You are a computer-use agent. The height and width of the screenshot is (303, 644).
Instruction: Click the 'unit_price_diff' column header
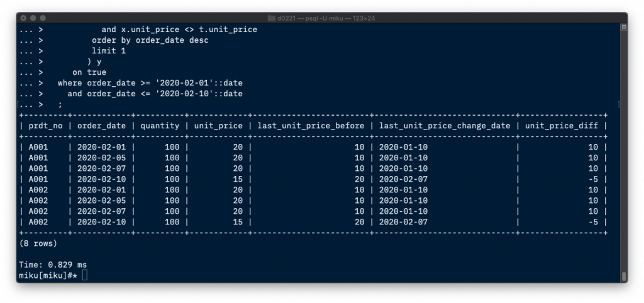coord(562,126)
